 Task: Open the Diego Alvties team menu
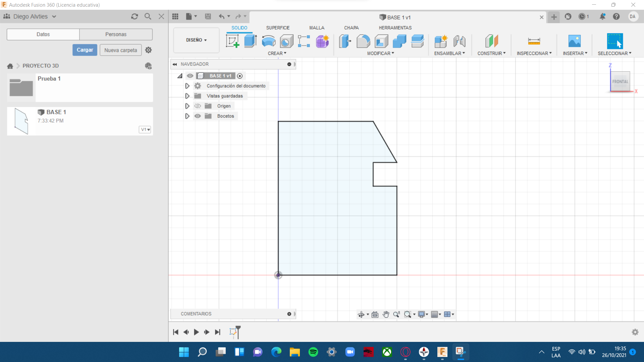pos(30,16)
